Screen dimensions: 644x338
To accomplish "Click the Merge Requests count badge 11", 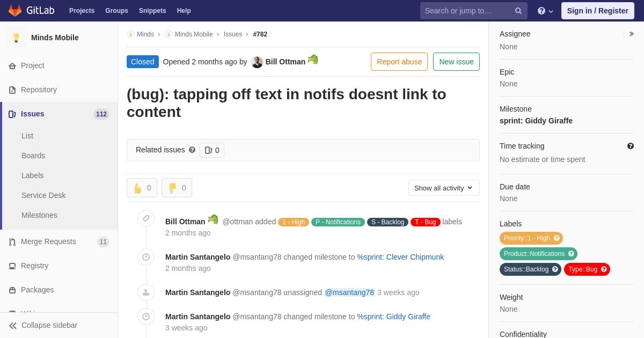I will click(103, 242).
